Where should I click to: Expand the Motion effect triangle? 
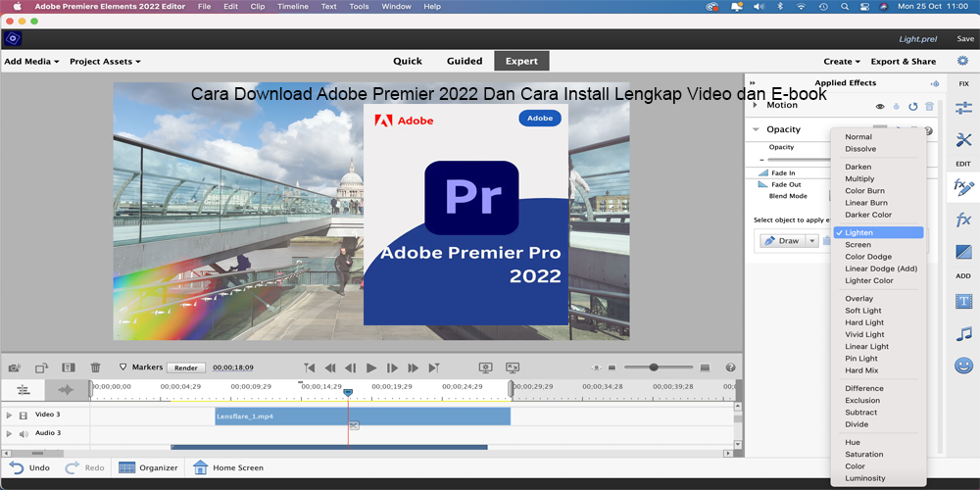tap(755, 105)
